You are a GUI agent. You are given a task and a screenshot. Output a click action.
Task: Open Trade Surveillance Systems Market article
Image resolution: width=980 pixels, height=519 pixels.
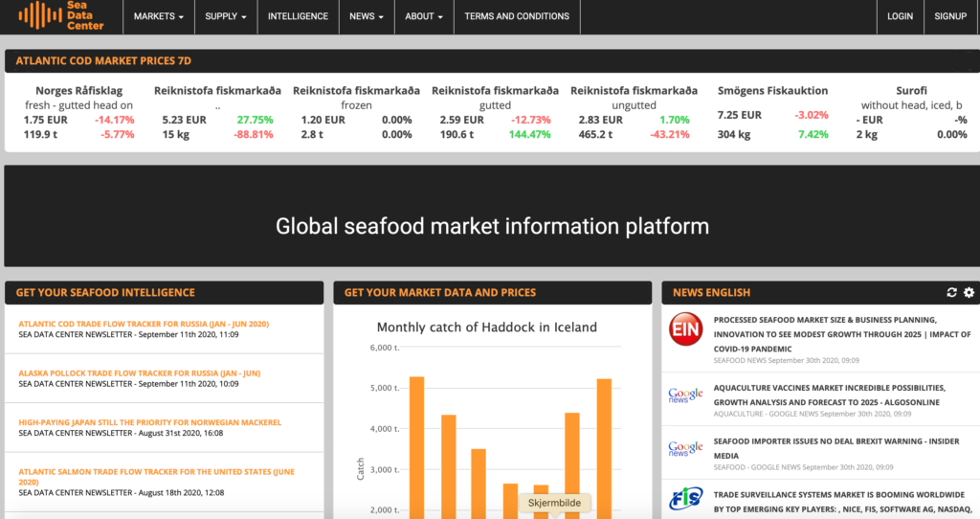point(842,502)
